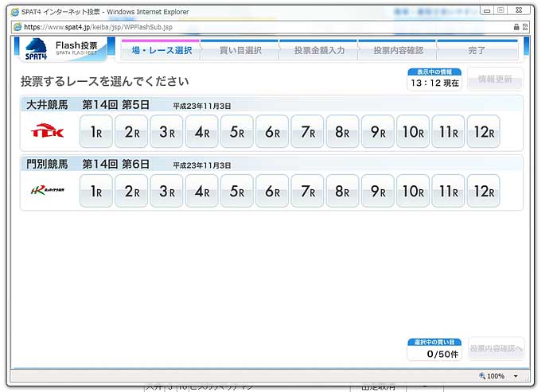Image resolution: width=557 pixels, height=392 pixels.
Task: Click the Internet Explorer icon in title bar
Action: (15, 12)
